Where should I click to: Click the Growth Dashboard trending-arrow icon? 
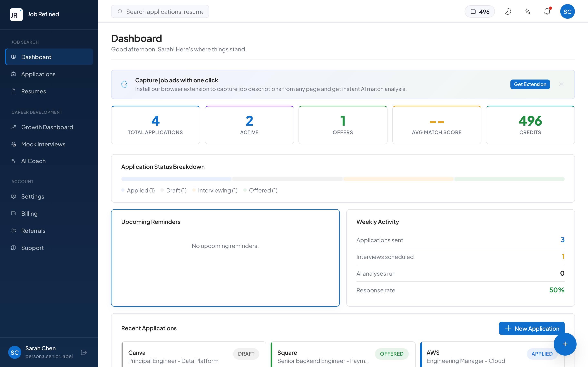[14, 127]
